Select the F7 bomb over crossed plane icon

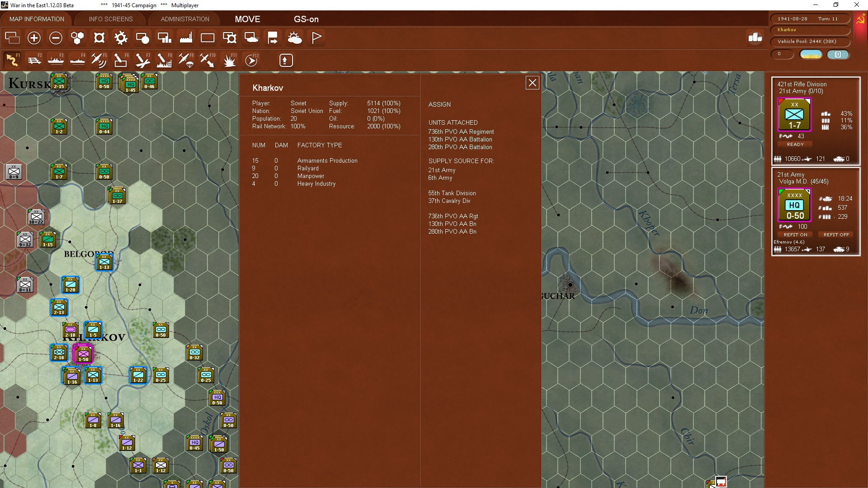coord(142,60)
